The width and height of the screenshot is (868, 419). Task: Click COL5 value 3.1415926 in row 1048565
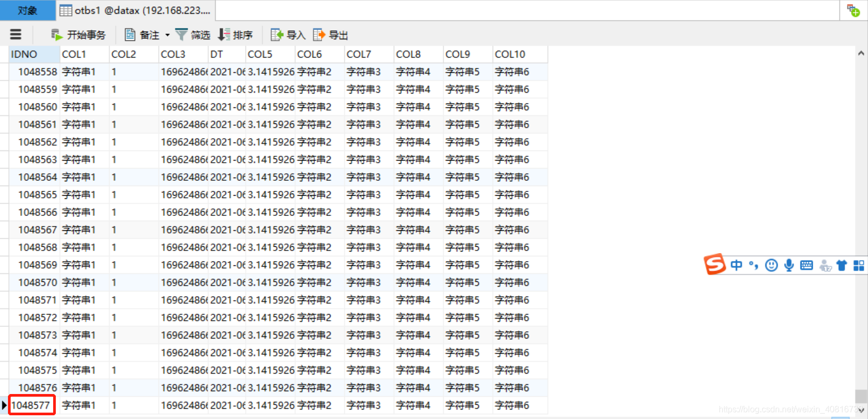[270, 195]
